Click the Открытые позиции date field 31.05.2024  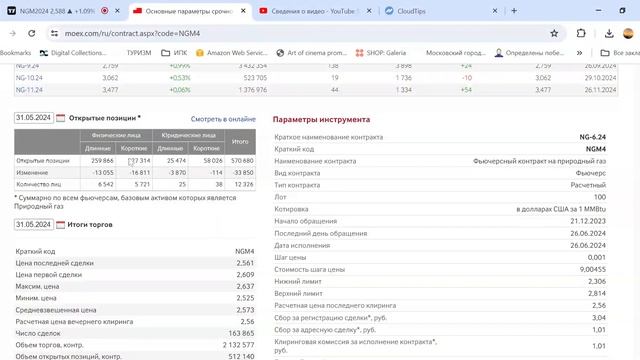[x=33, y=118]
